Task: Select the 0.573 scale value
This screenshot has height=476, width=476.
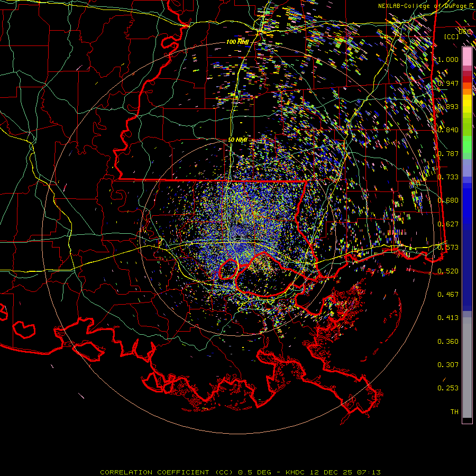Action: [x=448, y=248]
